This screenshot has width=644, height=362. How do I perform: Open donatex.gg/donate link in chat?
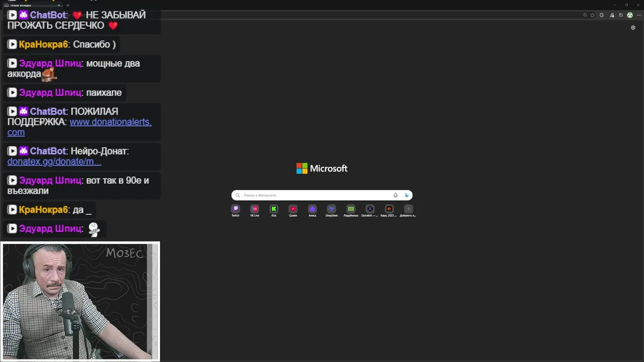click(54, 162)
